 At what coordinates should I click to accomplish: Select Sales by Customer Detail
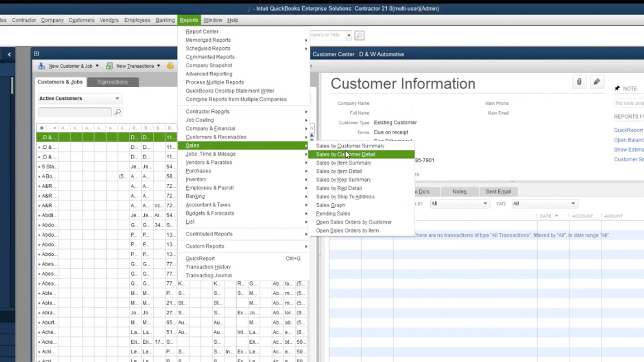pos(346,154)
